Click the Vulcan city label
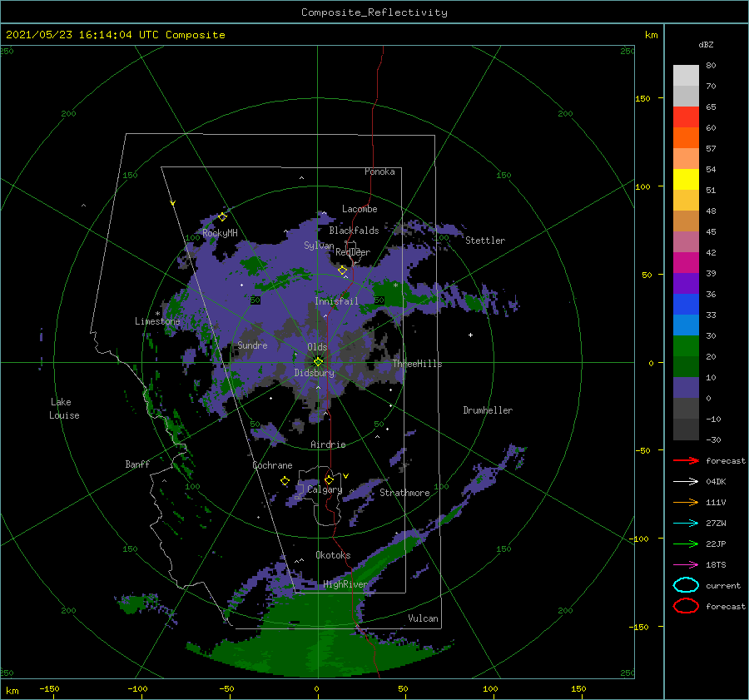Image resolution: width=749 pixels, height=700 pixels. click(x=423, y=618)
